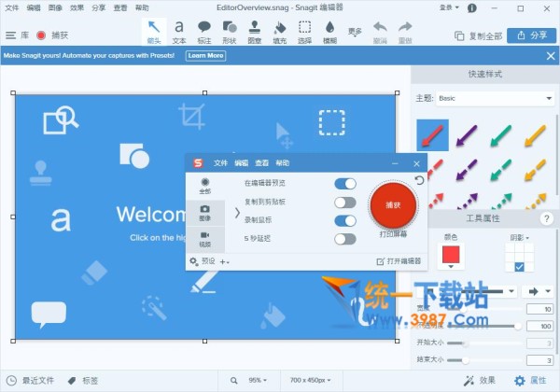Select Image capture tab with camera icon
The height and width of the screenshot is (392, 560).
[205, 213]
